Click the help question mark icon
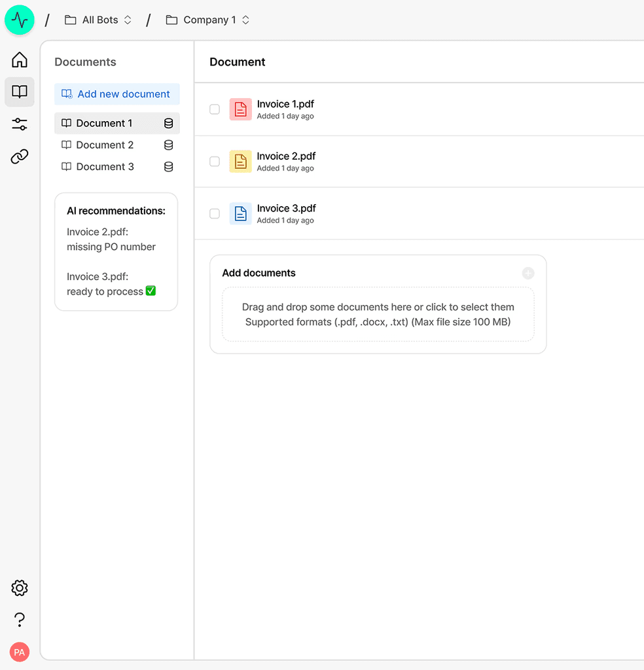Screen dimensions: 644x670 (x=19, y=619)
